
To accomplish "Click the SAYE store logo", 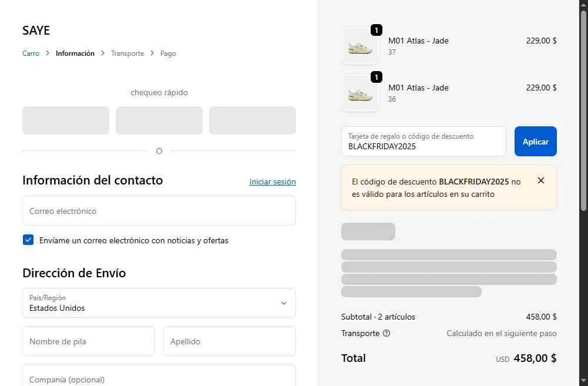I will click(x=36, y=31).
